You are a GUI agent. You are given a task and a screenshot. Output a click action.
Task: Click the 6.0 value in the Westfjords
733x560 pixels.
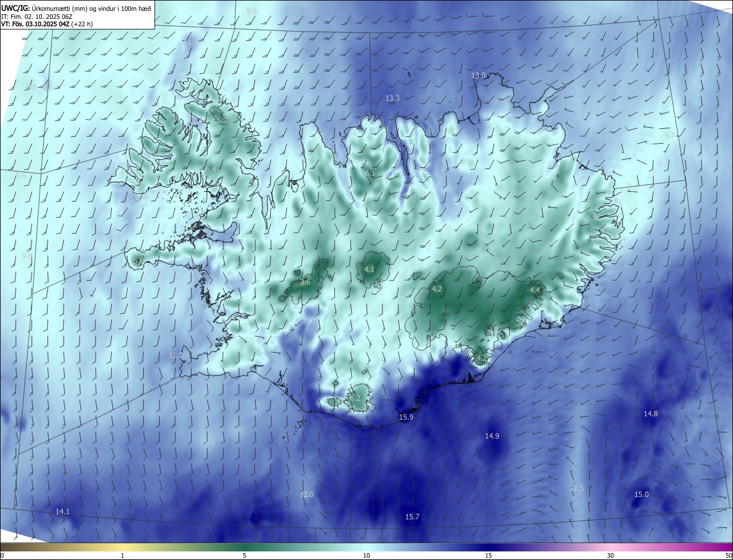pyautogui.click(x=222, y=121)
